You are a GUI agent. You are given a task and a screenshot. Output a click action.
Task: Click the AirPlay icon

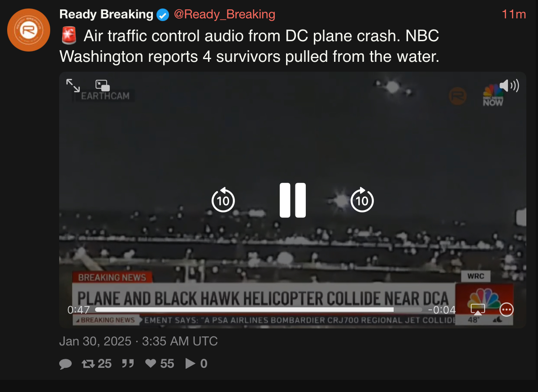pyautogui.click(x=478, y=309)
